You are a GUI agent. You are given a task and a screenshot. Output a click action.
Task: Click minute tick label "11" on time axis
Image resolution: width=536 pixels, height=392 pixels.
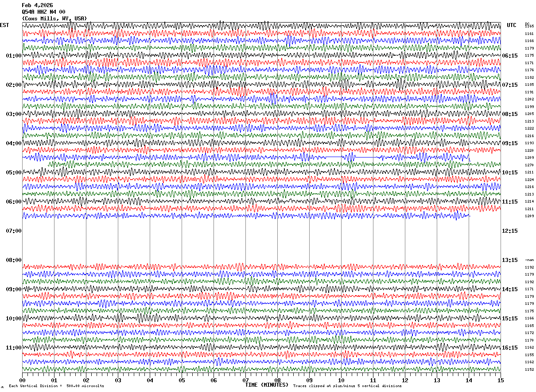pos(373,380)
